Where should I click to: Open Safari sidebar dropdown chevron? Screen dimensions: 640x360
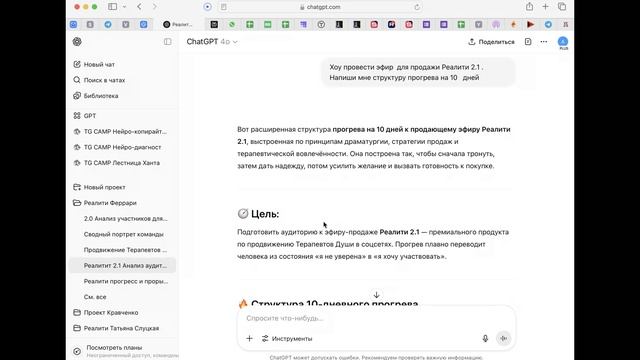coord(124,7)
